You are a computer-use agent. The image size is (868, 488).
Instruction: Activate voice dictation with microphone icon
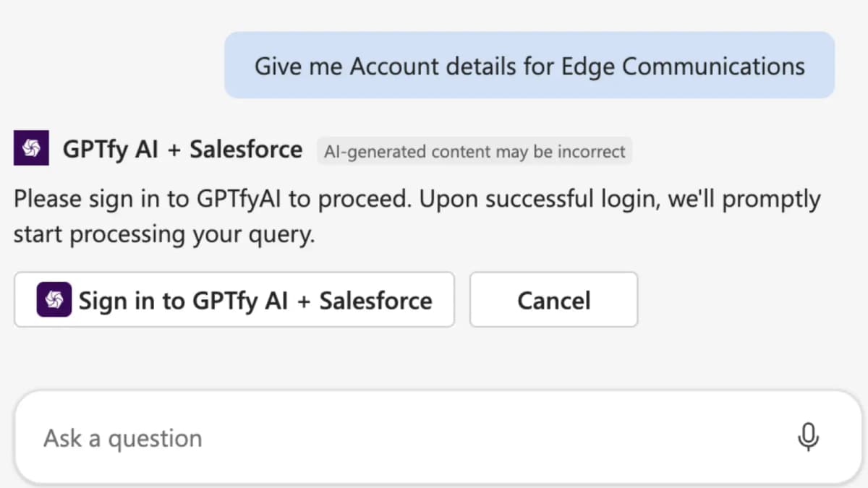808,437
